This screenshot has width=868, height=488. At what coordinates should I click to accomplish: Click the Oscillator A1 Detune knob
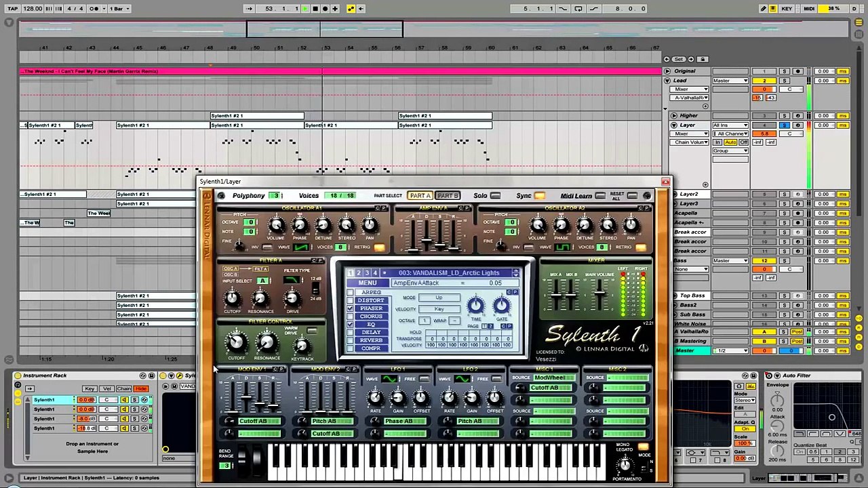click(323, 226)
